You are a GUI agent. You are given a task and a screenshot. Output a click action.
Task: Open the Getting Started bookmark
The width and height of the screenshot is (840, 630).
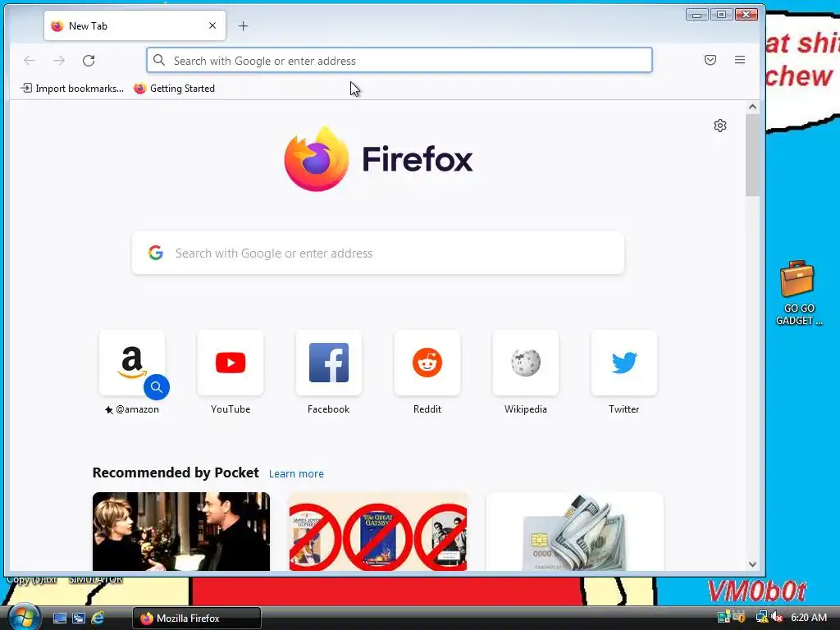click(174, 89)
